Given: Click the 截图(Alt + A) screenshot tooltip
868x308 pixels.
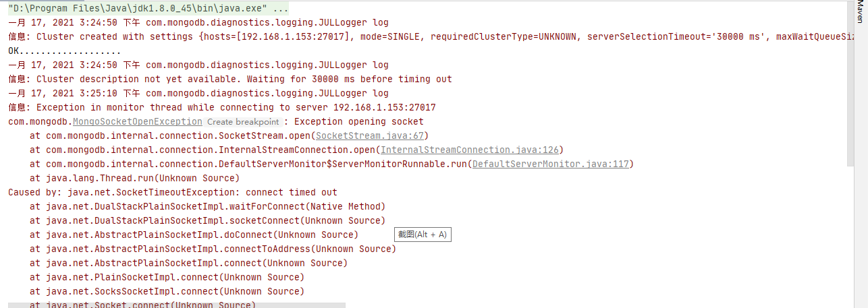Looking at the screenshot, I should pyautogui.click(x=422, y=235).
